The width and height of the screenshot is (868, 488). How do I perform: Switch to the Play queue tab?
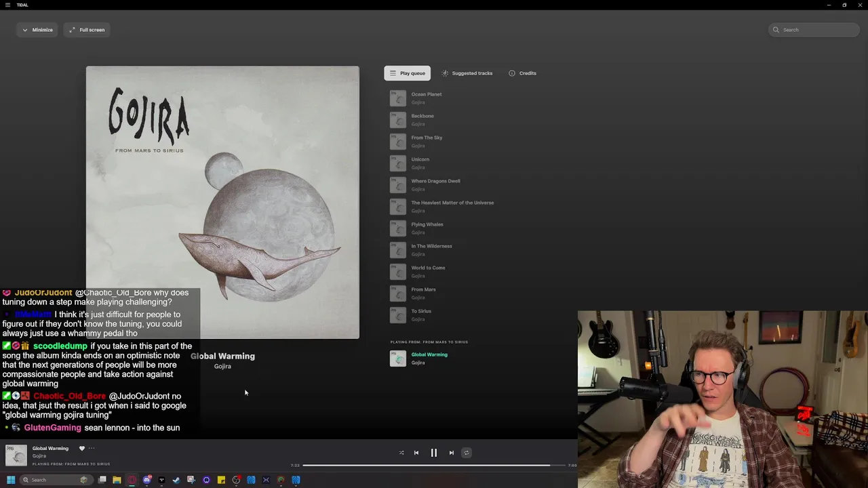click(407, 73)
